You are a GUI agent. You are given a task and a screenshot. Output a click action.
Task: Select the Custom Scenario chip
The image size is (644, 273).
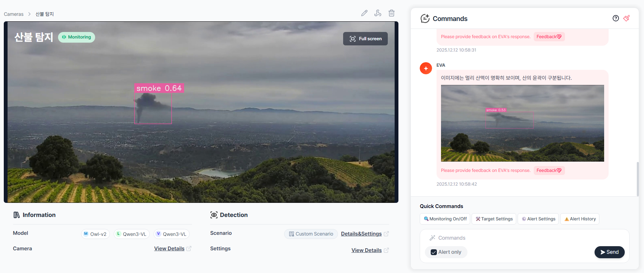pyautogui.click(x=311, y=234)
